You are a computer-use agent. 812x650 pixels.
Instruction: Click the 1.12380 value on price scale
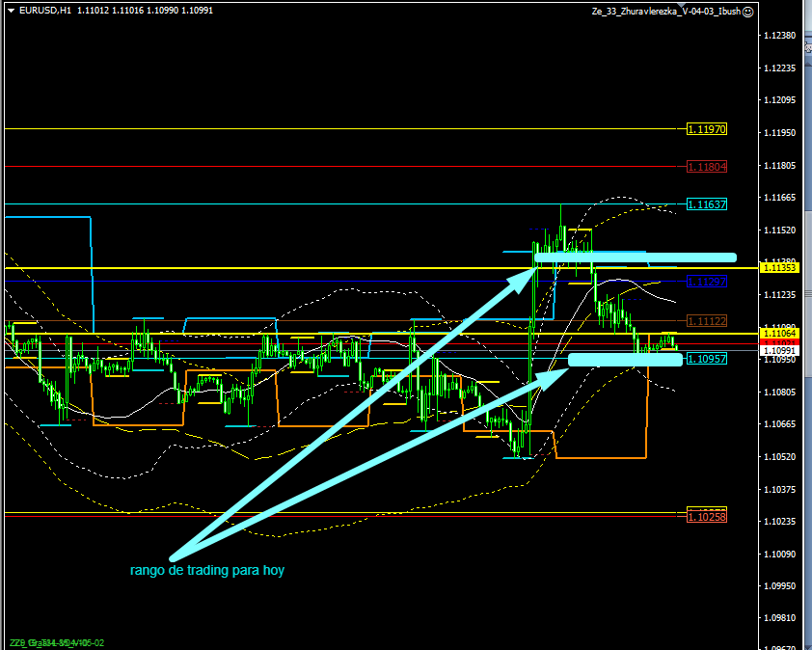coord(778,36)
